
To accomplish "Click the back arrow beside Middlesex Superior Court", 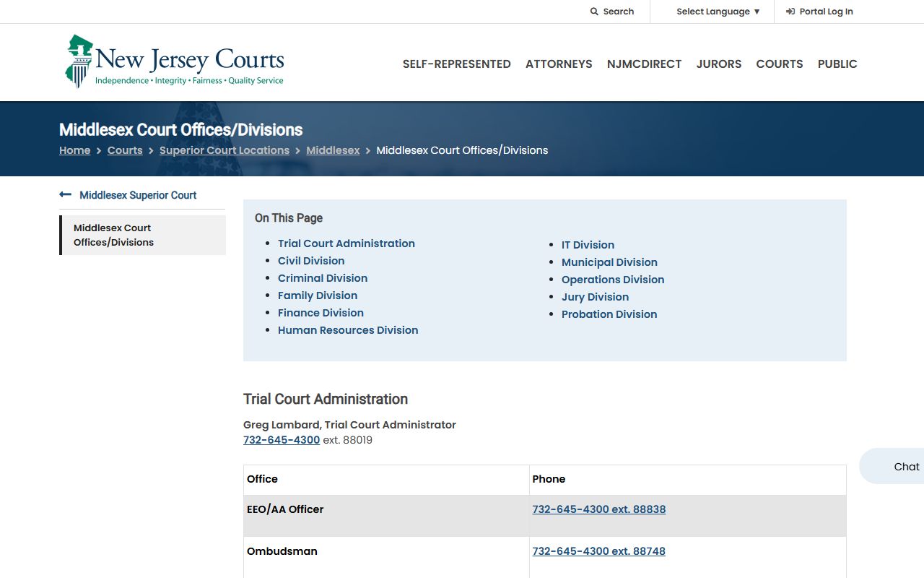I will coord(66,194).
